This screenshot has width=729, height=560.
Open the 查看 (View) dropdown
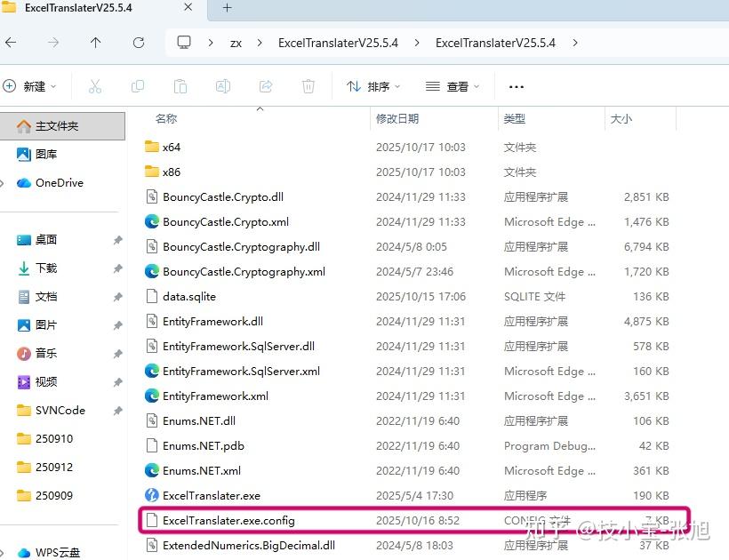(453, 86)
